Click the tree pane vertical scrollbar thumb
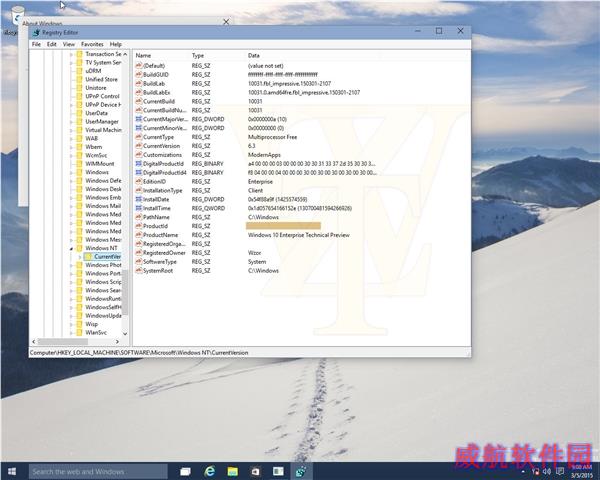 [125, 292]
